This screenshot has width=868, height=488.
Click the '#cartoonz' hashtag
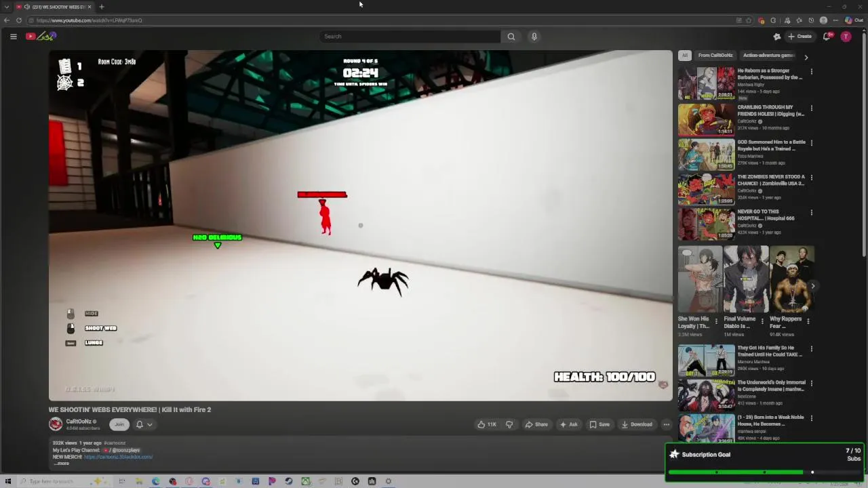coord(115,443)
